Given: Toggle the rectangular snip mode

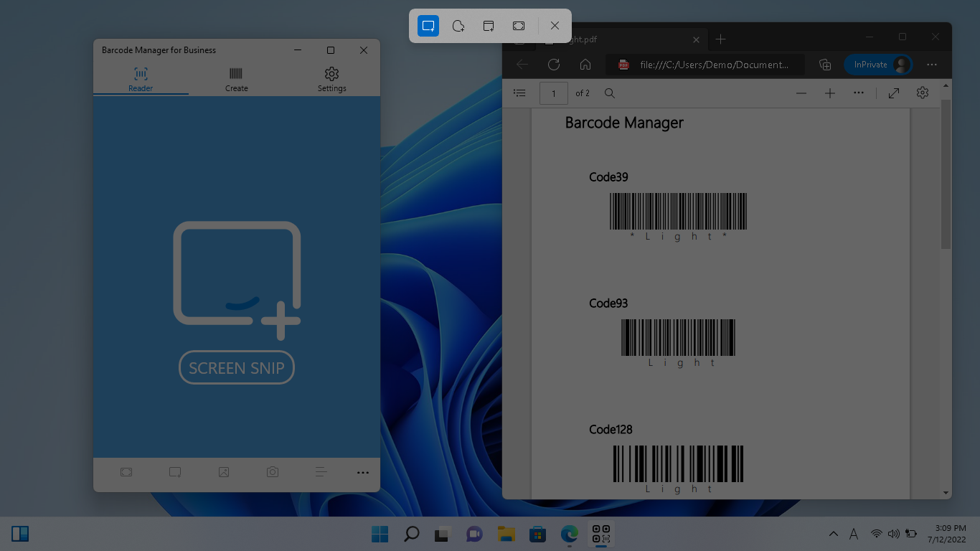Looking at the screenshot, I should coord(428,26).
